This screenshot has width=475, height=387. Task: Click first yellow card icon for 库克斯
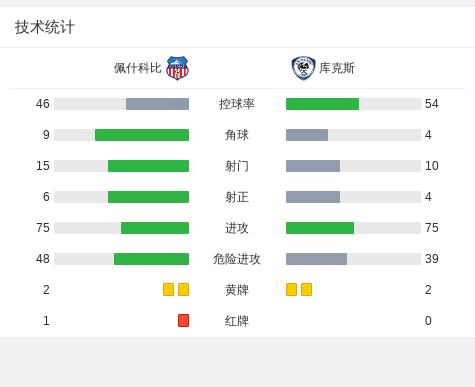[291, 290]
